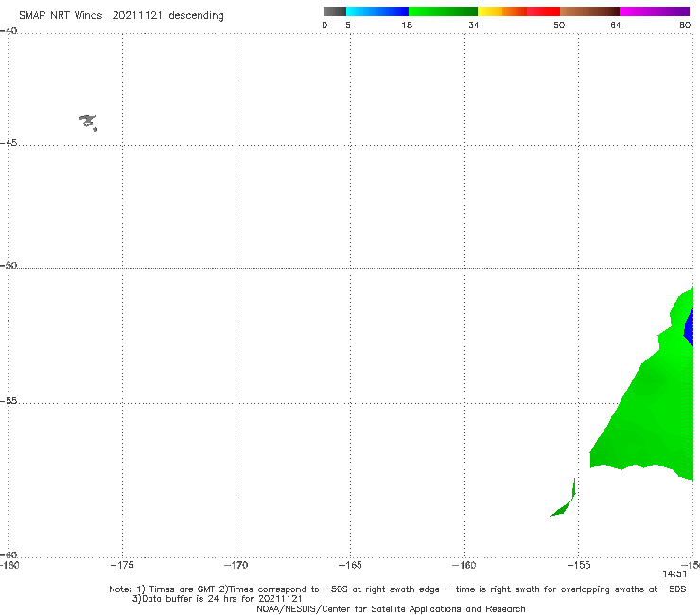Click the gray island shape on the map

88,122
